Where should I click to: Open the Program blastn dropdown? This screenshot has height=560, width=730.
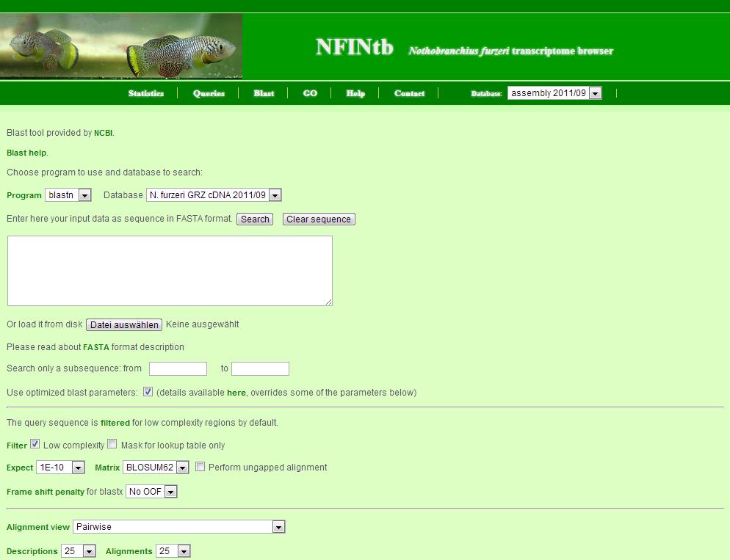(68, 195)
